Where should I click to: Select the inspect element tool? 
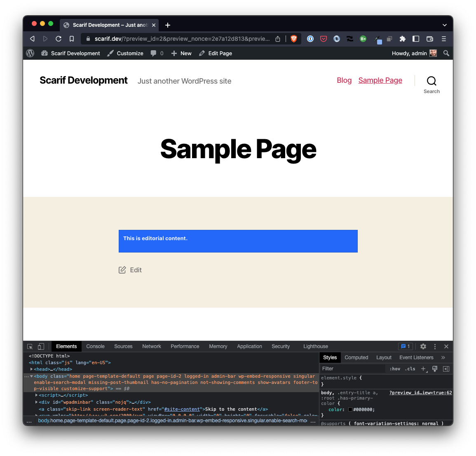pyautogui.click(x=29, y=346)
